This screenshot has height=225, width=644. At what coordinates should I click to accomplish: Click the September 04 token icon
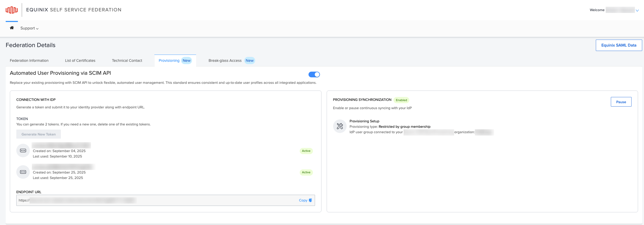pos(23,151)
